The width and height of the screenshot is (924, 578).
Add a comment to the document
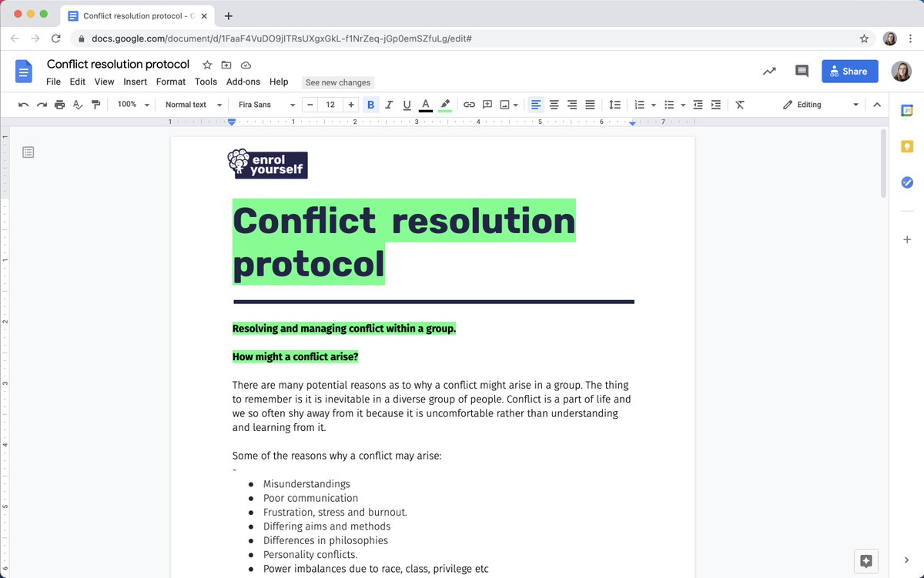coord(487,105)
